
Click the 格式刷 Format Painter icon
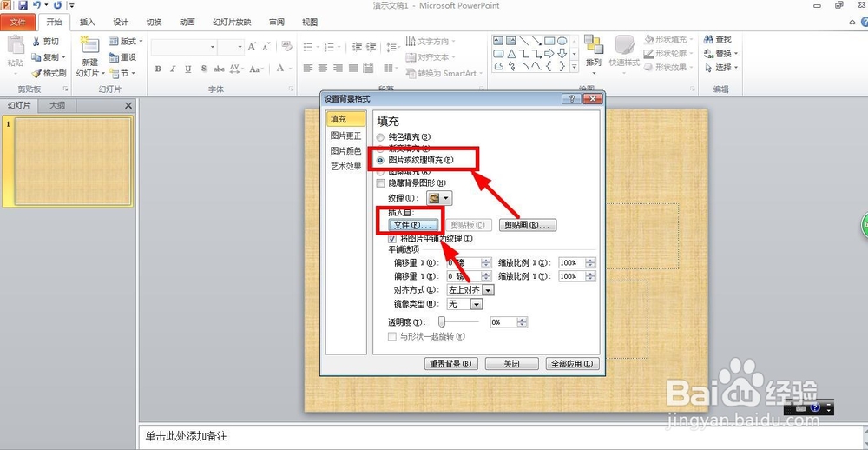[x=36, y=73]
